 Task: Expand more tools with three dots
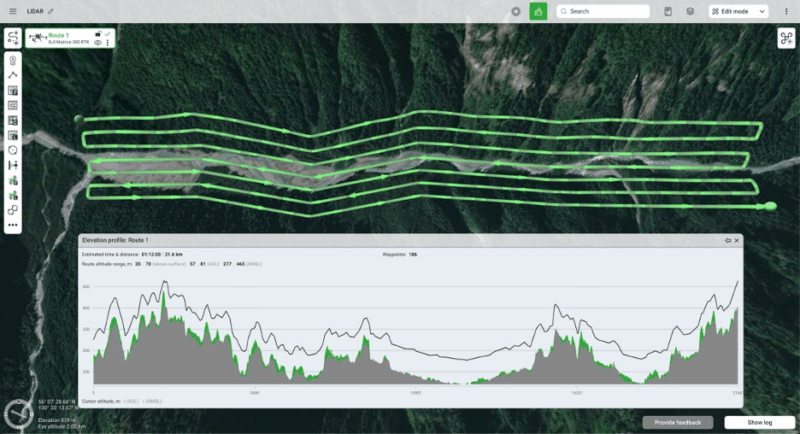[x=13, y=226]
